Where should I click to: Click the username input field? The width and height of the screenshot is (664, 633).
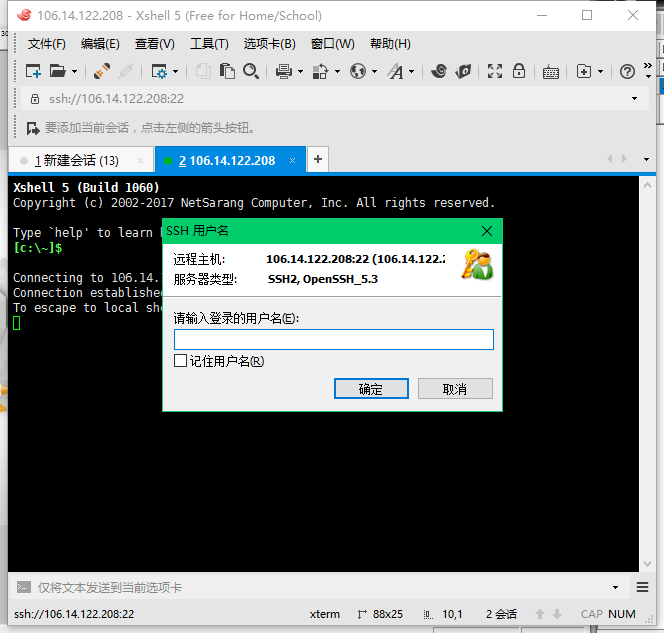click(x=334, y=340)
